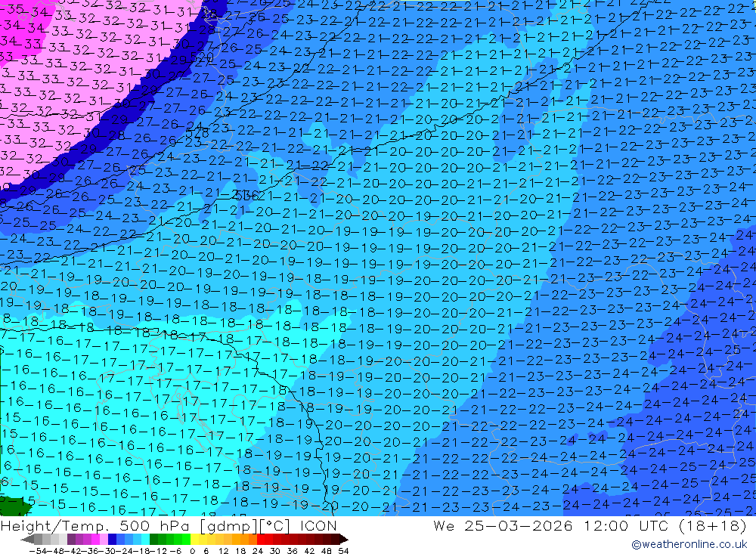Pick the first yellow legend swatch
The width and height of the screenshot is (756, 554).
click(195, 540)
